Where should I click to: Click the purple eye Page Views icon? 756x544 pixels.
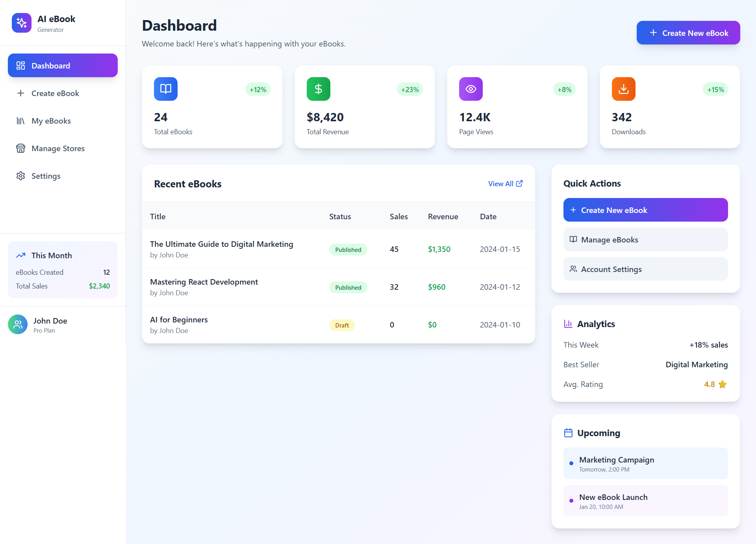click(x=471, y=89)
